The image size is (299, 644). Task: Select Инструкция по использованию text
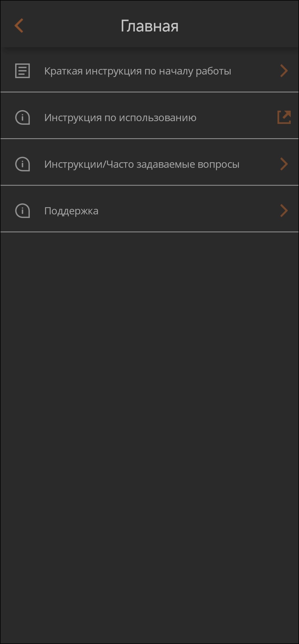pos(120,118)
